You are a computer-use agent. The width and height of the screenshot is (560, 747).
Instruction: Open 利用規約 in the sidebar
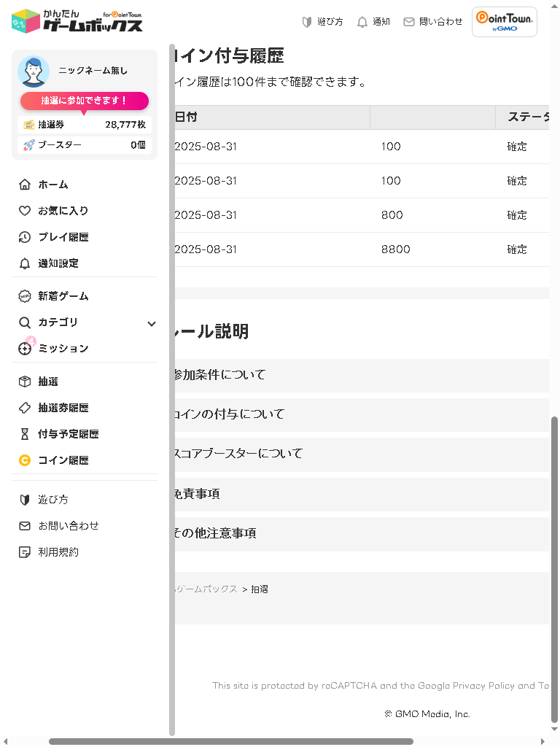pyautogui.click(x=58, y=552)
